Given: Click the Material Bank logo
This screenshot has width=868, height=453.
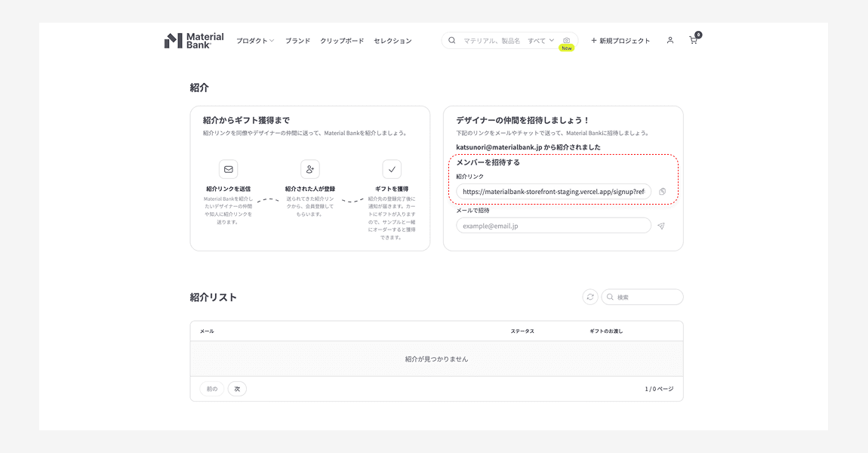Looking at the screenshot, I should click(x=194, y=41).
